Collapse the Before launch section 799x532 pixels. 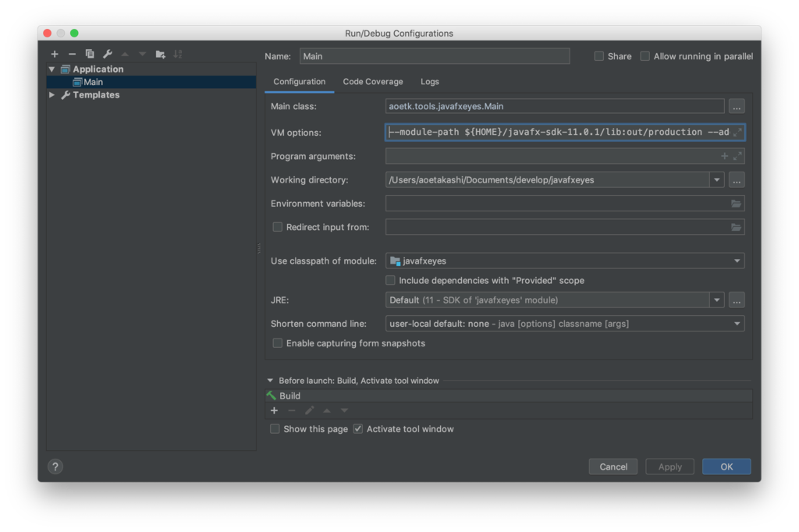click(x=270, y=381)
